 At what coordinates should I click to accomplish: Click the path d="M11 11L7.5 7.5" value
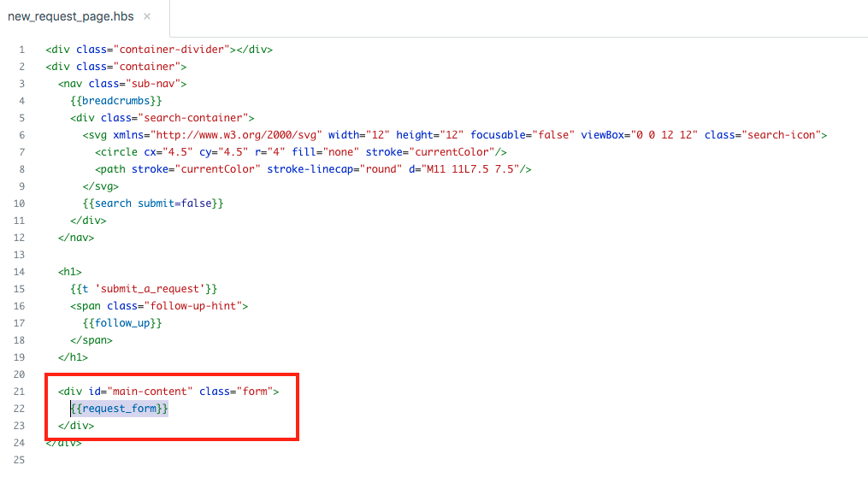(x=471, y=169)
